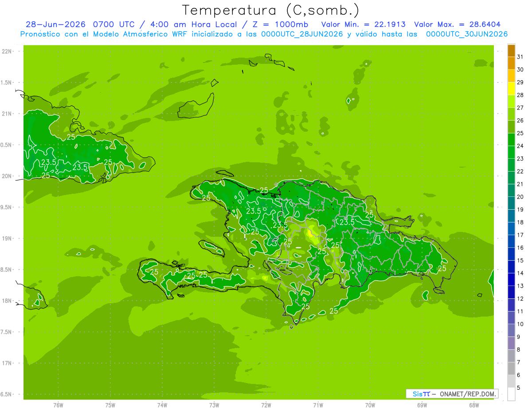Click the "17N" latitude axis label

[6, 363]
